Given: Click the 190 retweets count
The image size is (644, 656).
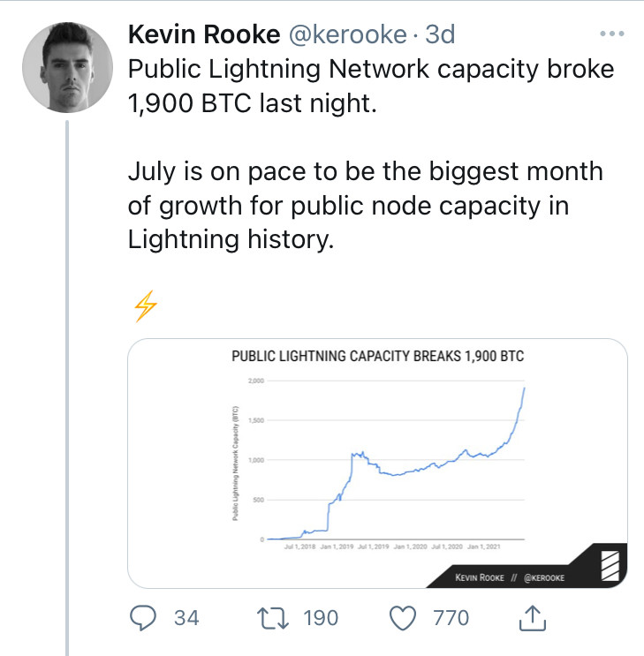Looking at the screenshot, I should pyautogui.click(x=321, y=618).
